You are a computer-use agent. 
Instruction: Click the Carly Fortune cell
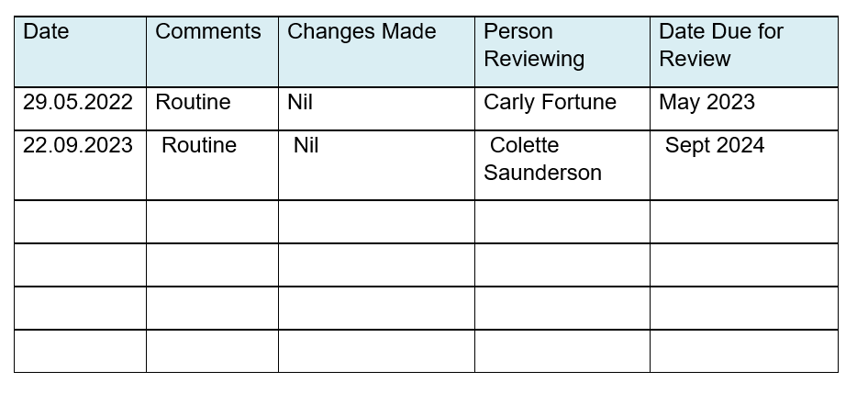click(562, 108)
